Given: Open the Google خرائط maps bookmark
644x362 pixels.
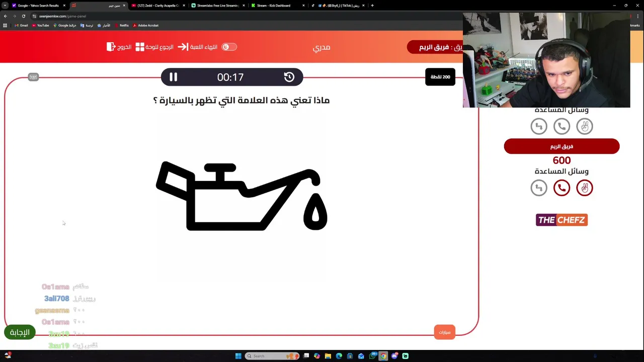Looking at the screenshot, I should (65, 25).
